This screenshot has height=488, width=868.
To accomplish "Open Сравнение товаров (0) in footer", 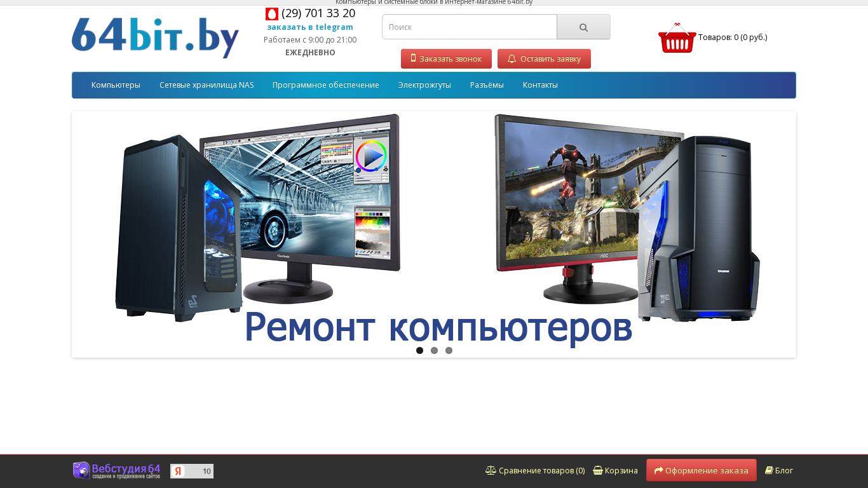I will point(535,471).
